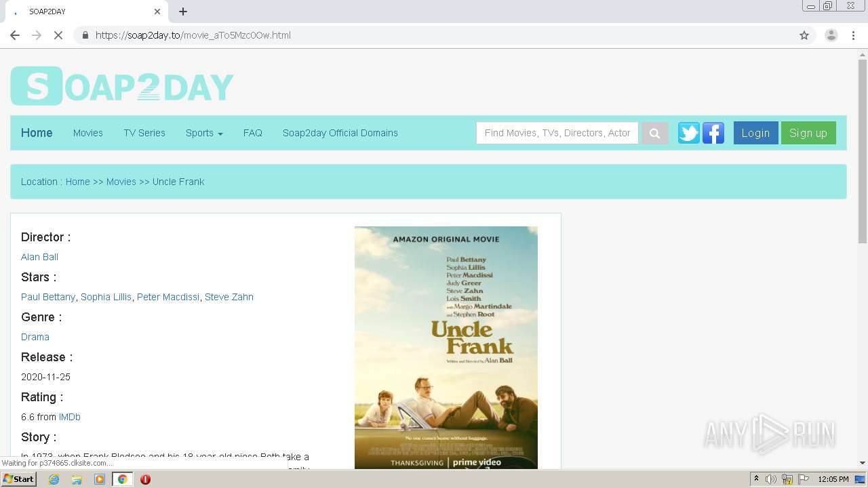Click the Uncle Frank movie poster
868x488 pixels.
coord(446,348)
